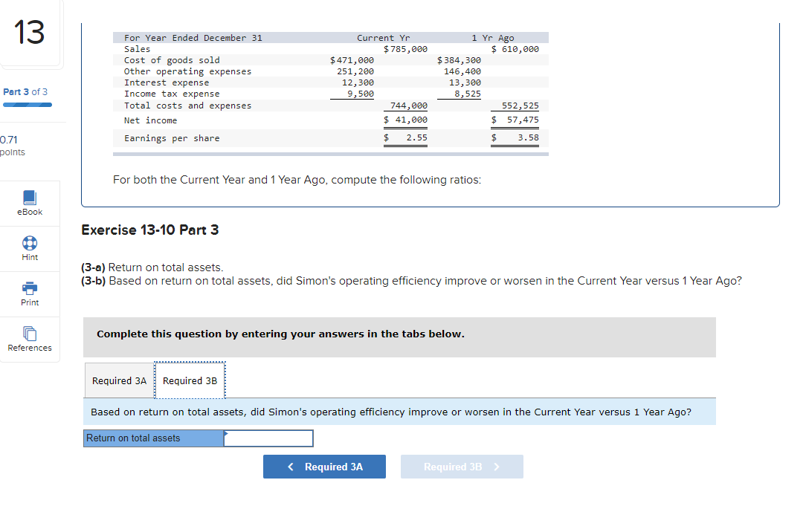Click Total costs 552,525 value
The height and width of the screenshot is (532, 806).
(520, 106)
